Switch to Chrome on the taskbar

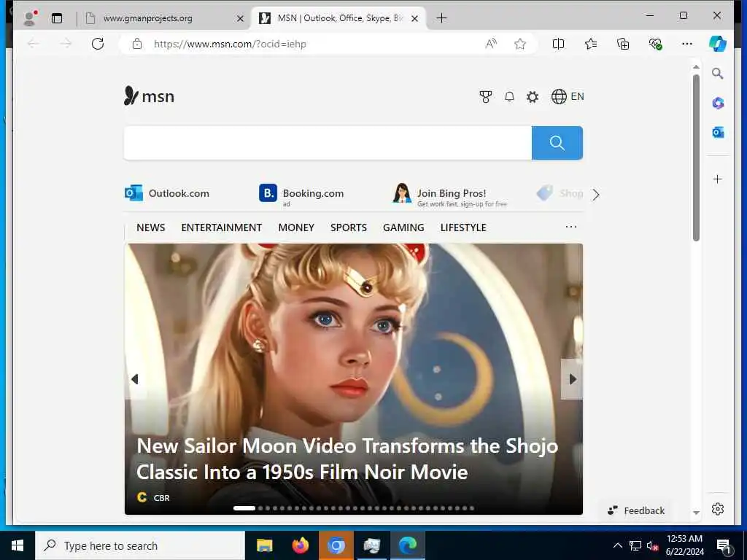tap(336, 545)
